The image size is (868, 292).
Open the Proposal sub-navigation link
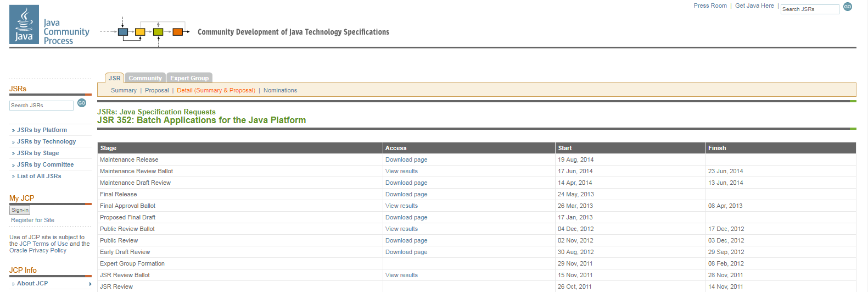(156, 91)
